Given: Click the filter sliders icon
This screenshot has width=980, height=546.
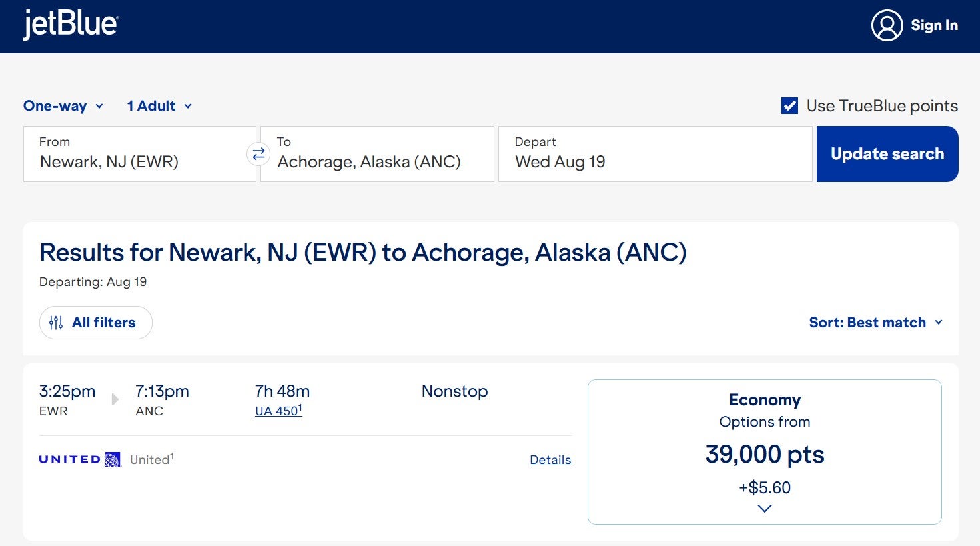Looking at the screenshot, I should [56, 323].
